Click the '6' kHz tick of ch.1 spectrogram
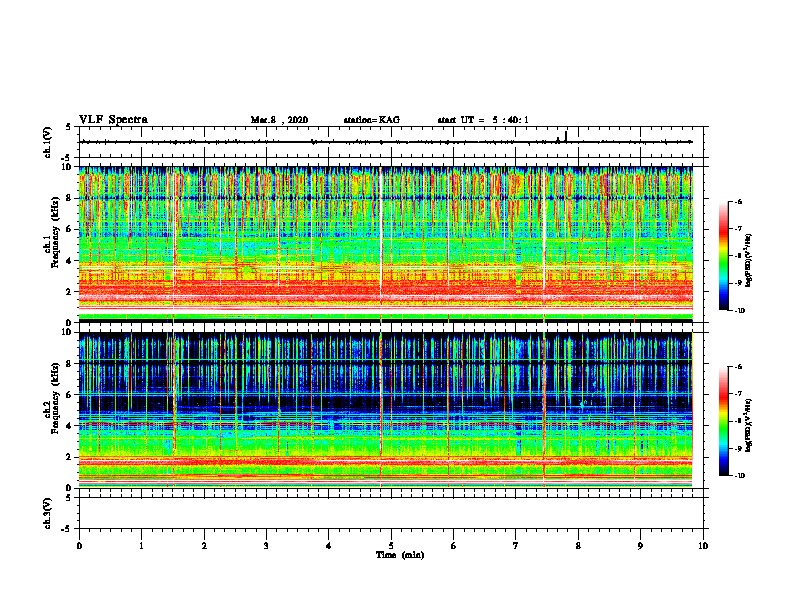 (71, 229)
